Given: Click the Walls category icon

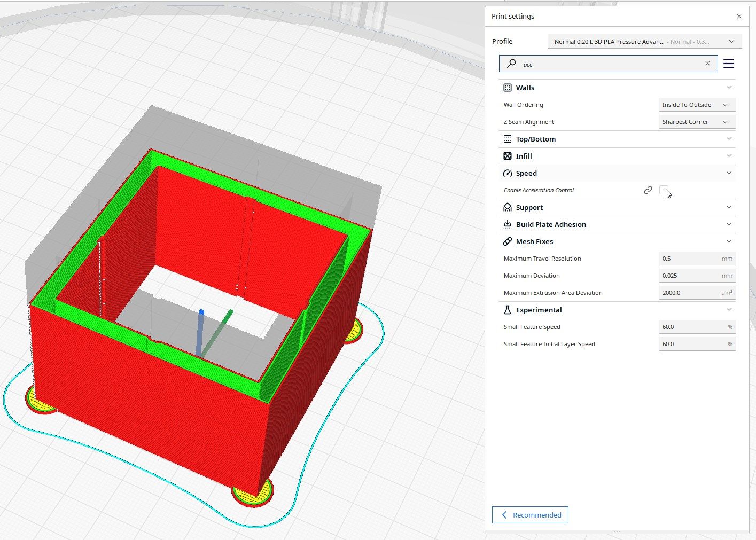Looking at the screenshot, I should pyautogui.click(x=508, y=88).
